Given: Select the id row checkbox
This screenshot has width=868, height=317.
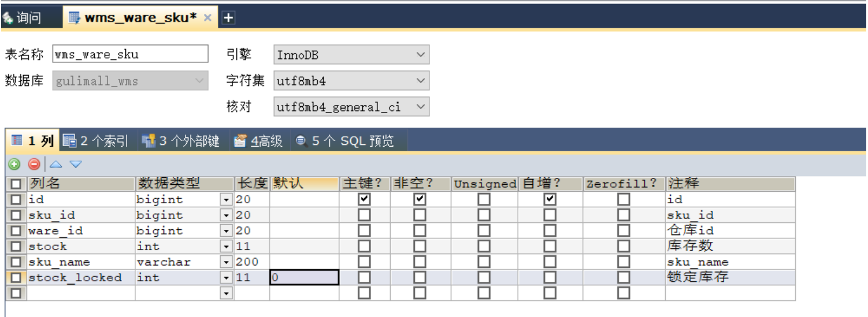Looking at the screenshot, I should (x=16, y=200).
